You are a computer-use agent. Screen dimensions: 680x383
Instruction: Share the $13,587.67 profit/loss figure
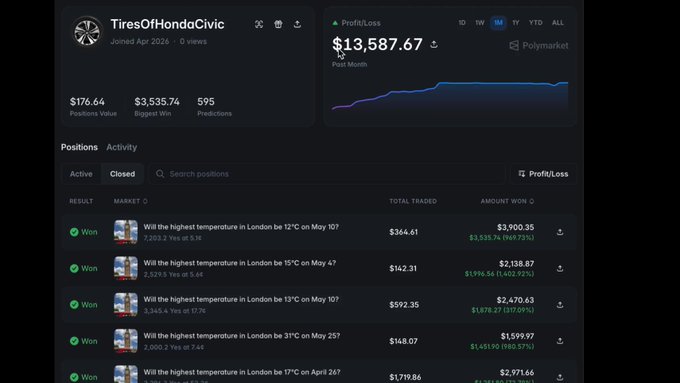tap(434, 44)
